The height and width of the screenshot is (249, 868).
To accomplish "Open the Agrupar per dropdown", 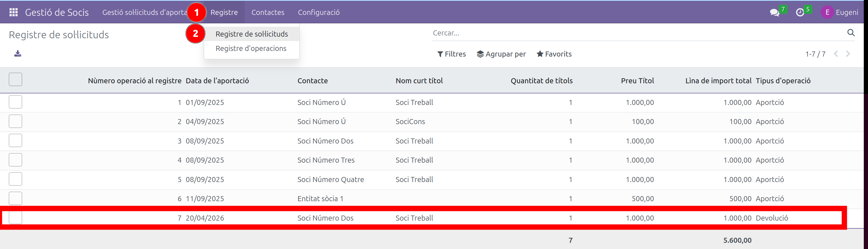I will point(502,54).
